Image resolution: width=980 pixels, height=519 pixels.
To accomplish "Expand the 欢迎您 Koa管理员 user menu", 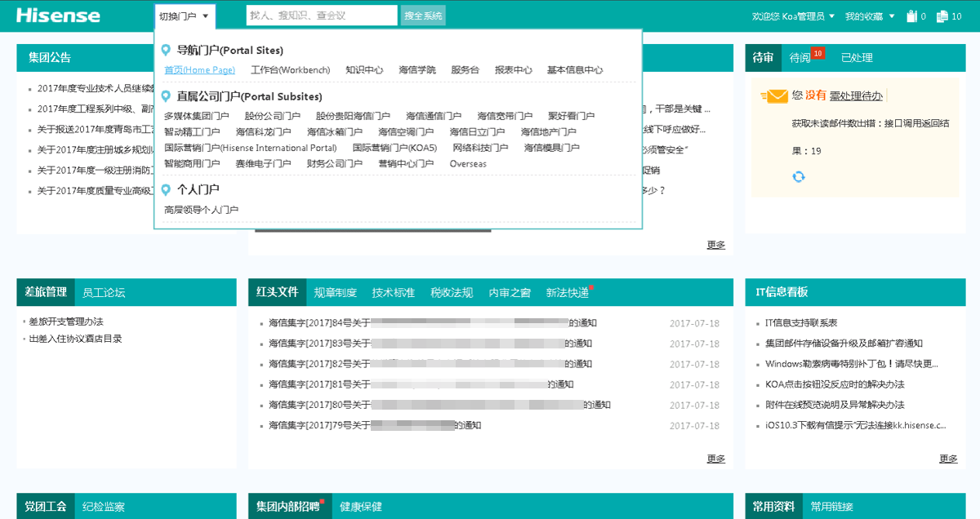I will coord(793,16).
